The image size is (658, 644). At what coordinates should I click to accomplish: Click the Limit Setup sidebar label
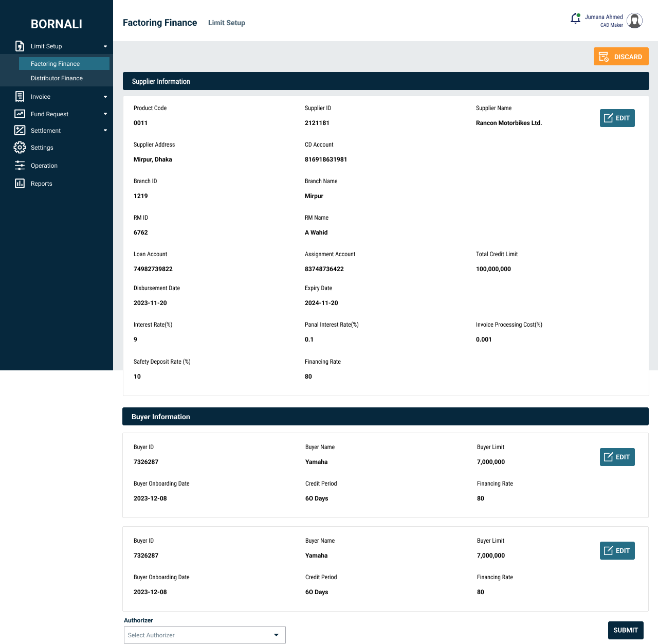(46, 46)
